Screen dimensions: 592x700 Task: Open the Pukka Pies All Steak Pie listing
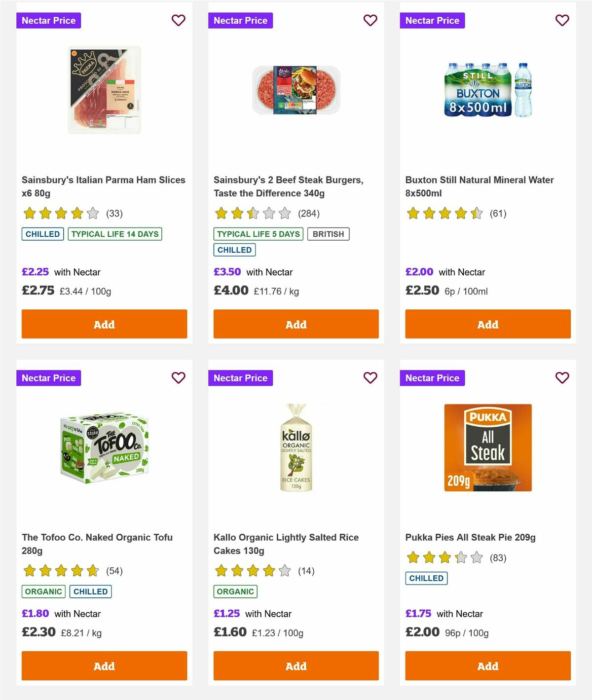(x=470, y=537)
